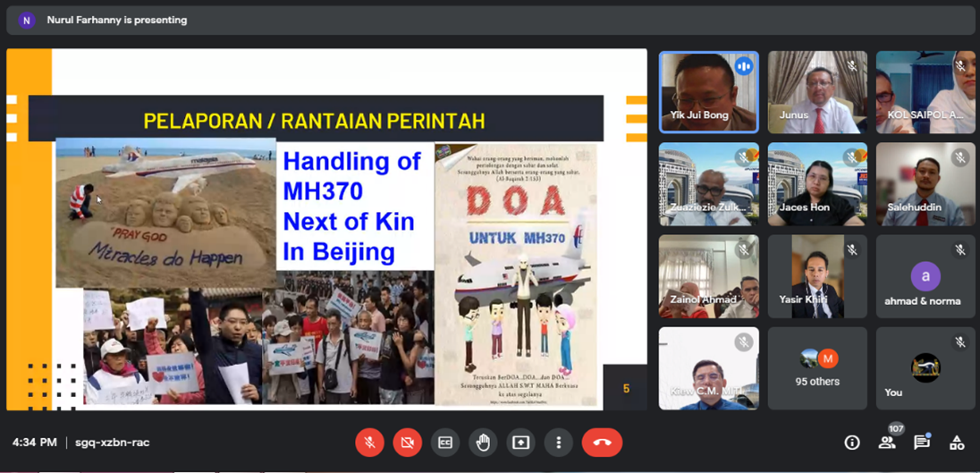
Task: Click the presenter avatar N icon
Action: coord(27,20)
